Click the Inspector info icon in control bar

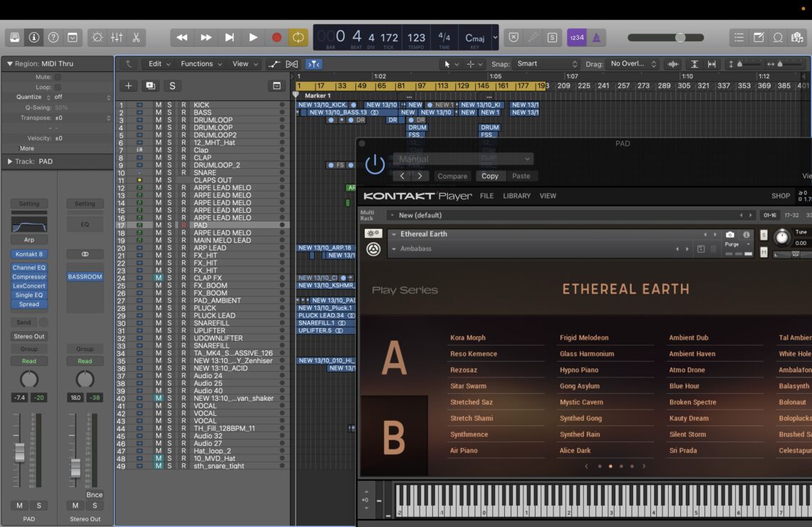click(33, 37)
